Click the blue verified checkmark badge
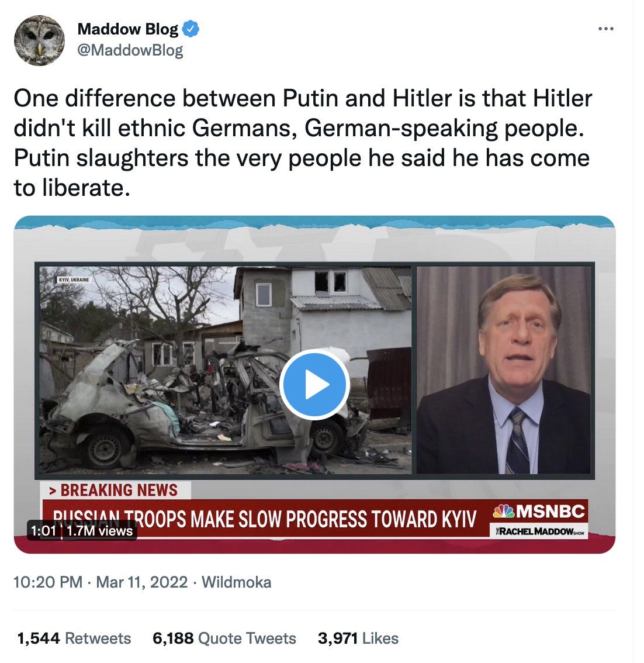 pos(191,29)
